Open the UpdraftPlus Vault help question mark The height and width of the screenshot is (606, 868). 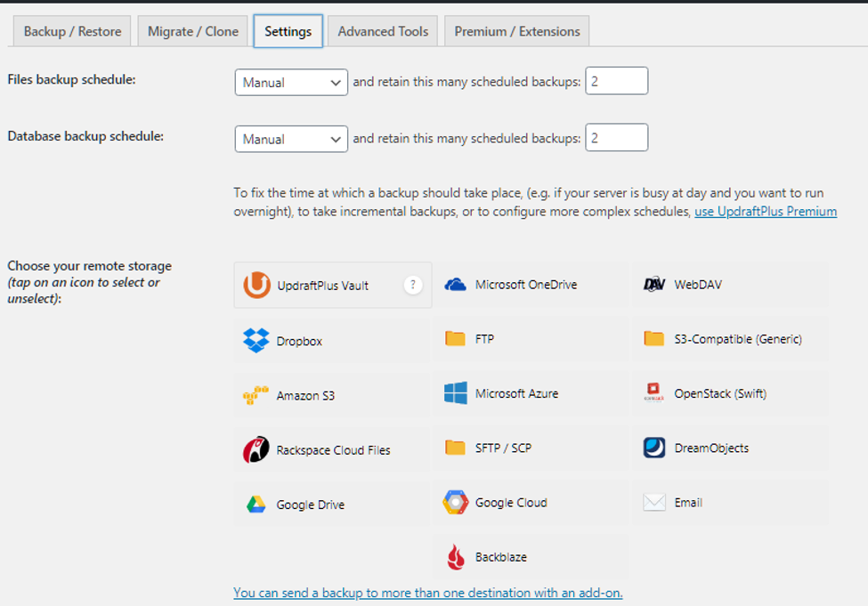click(x=412, y=285)
